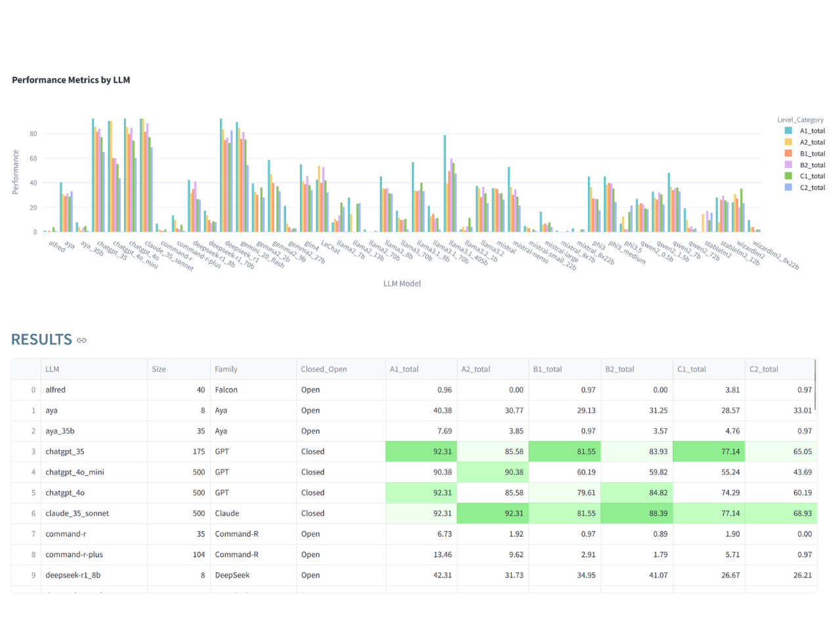Screen dimensions: 840x630
Task: Sort table by the Size column header
Action: coord(159,369)
